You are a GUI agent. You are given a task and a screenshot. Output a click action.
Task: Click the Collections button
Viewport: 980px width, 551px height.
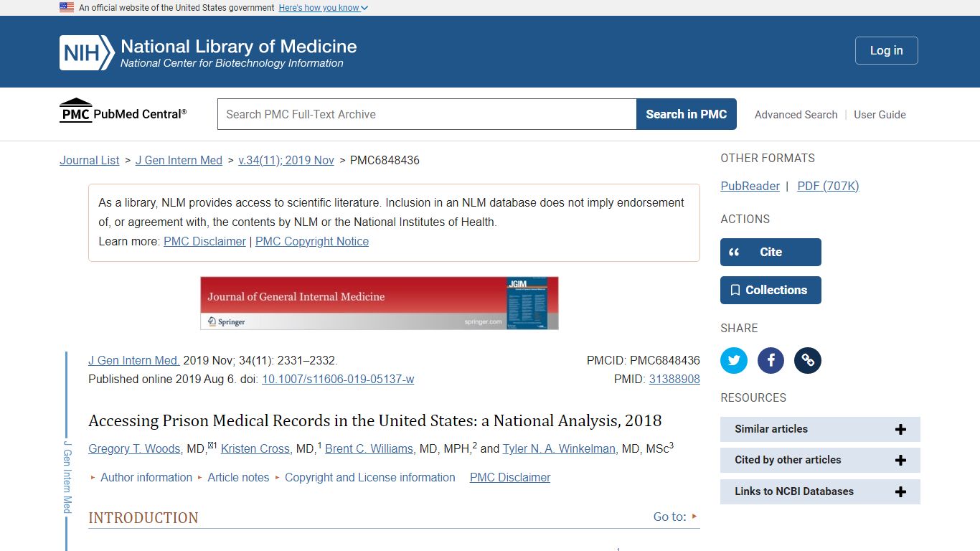click(x=771, y=290)
